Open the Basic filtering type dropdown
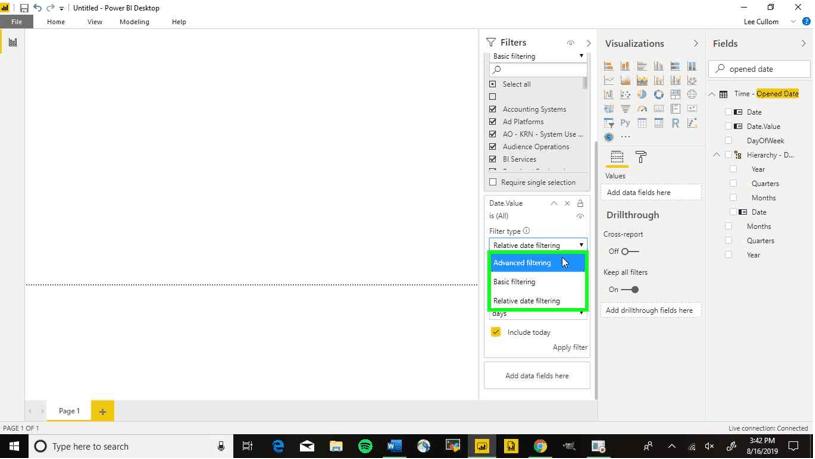This screenshot has height=459, width=815. (538, 56)
